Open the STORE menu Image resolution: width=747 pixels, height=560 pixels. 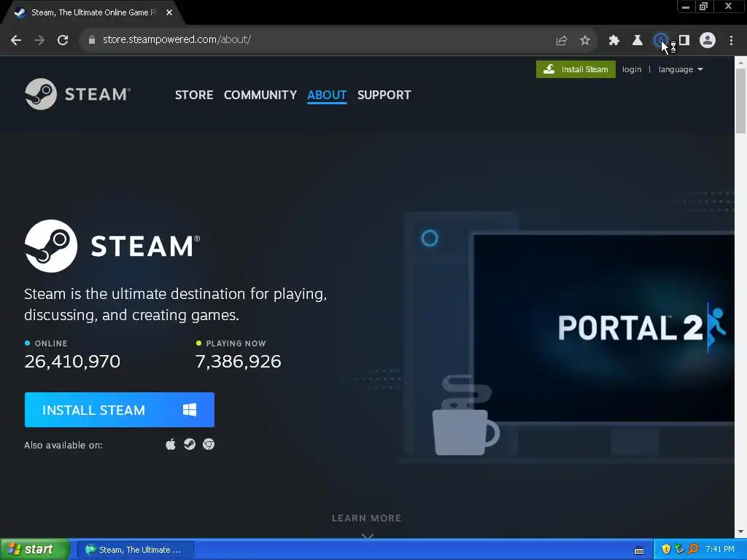pyautogui.click(x=194, y=96)
